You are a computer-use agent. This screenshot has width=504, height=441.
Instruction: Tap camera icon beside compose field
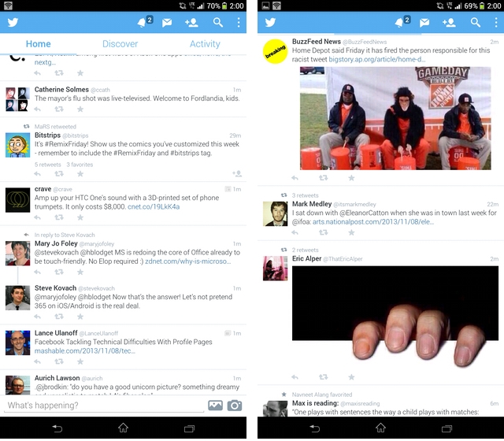(x=235, y=406)
